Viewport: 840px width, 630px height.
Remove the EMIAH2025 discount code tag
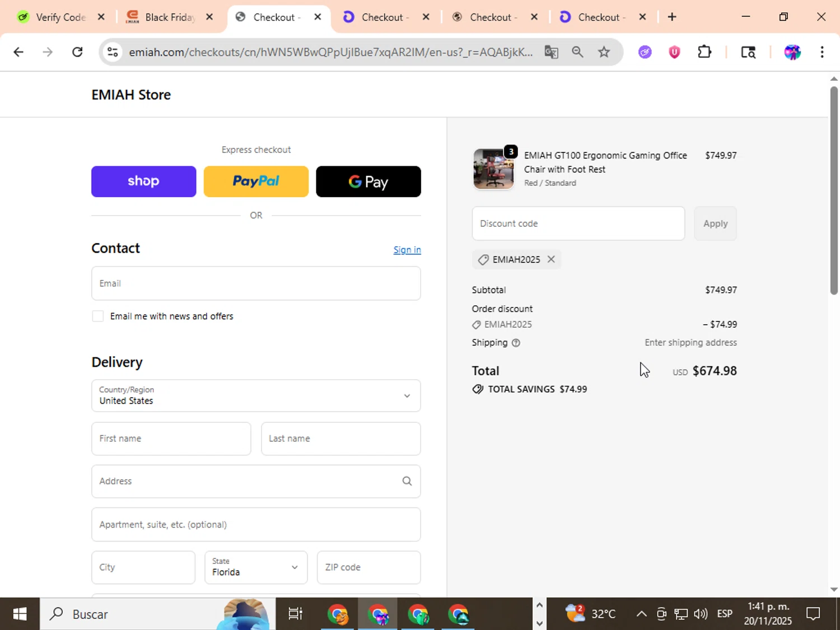point(551,259)
